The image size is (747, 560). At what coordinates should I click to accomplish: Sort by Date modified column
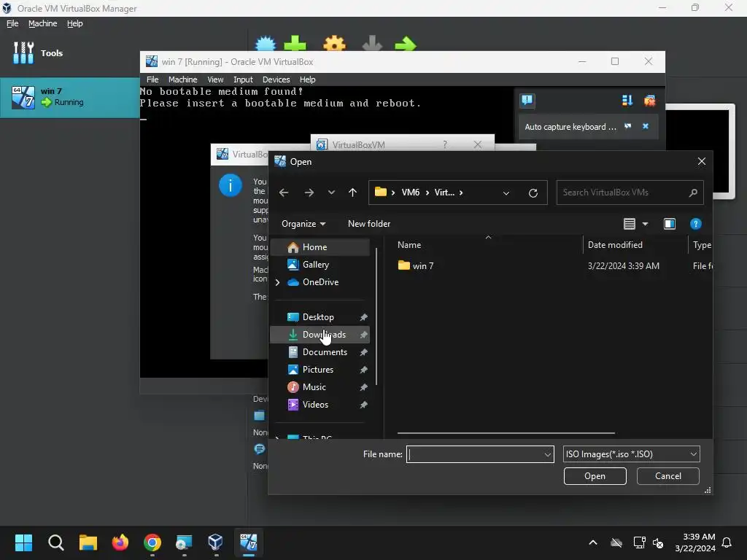pyautogui.click(x=615, y=245)
